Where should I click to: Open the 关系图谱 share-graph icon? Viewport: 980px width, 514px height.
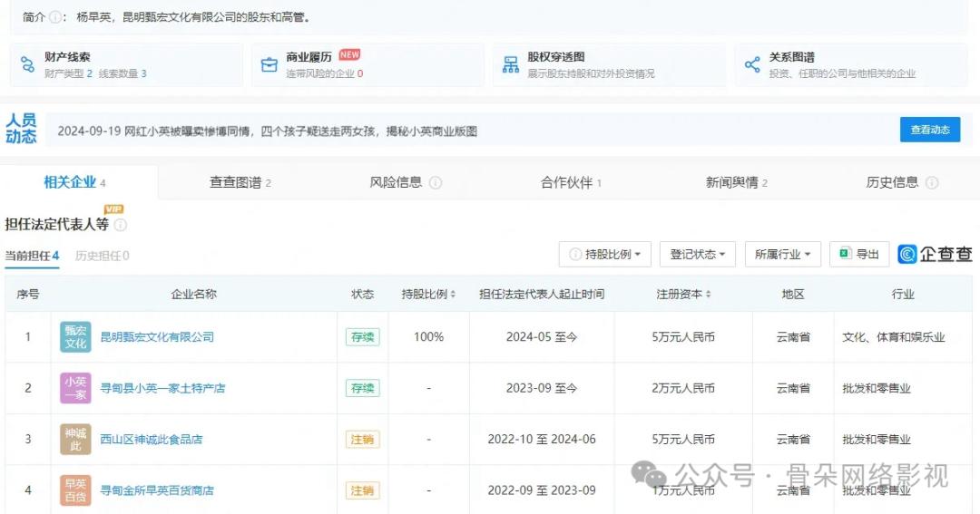coord(752,64)
